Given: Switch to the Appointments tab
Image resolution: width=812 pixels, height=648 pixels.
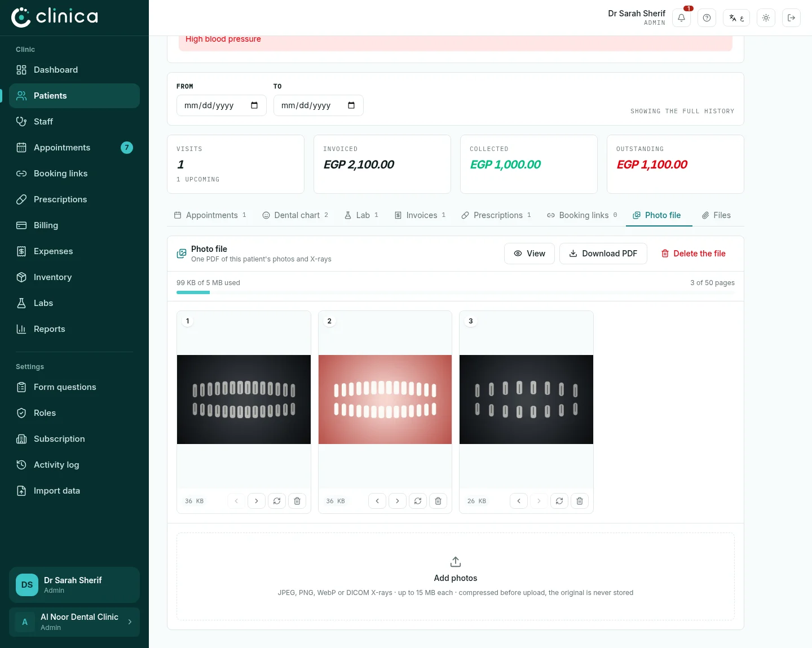Looking at the screenshot, I should tap(210, 215).
